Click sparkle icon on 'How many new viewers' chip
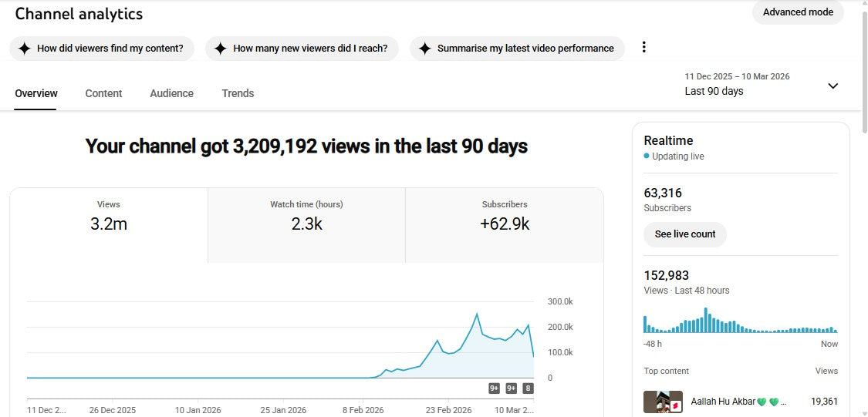Image resolution: width=868 pixels, height=417 pixels. (220, 49)
